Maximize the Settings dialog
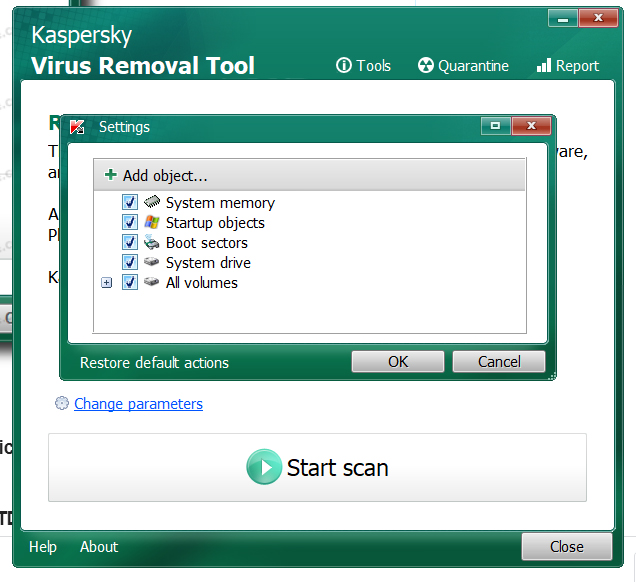The image size is (636, 582). tap(496, 126)
